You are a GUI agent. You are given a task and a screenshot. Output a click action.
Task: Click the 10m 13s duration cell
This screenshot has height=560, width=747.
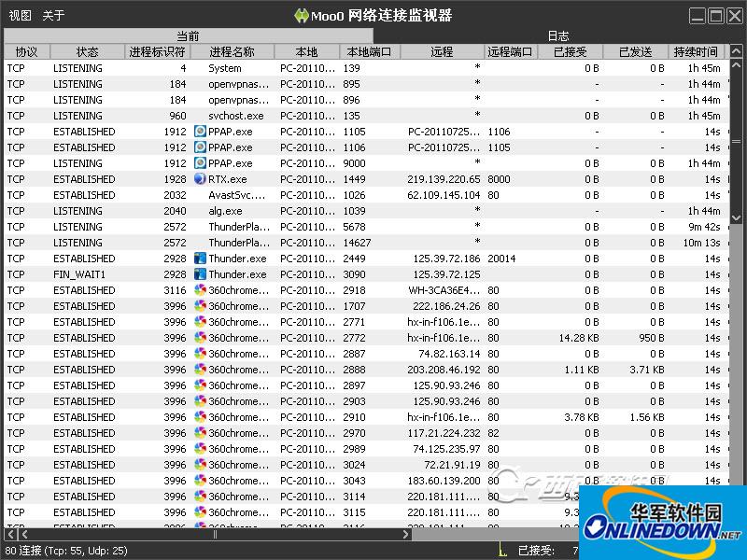click(x=701, y=243)
